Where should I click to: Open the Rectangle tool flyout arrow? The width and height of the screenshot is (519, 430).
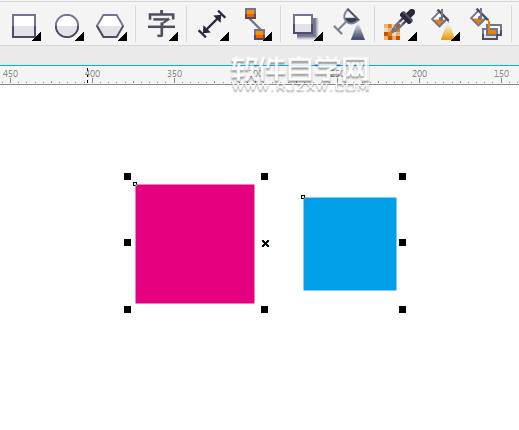[x=37, y=37]
